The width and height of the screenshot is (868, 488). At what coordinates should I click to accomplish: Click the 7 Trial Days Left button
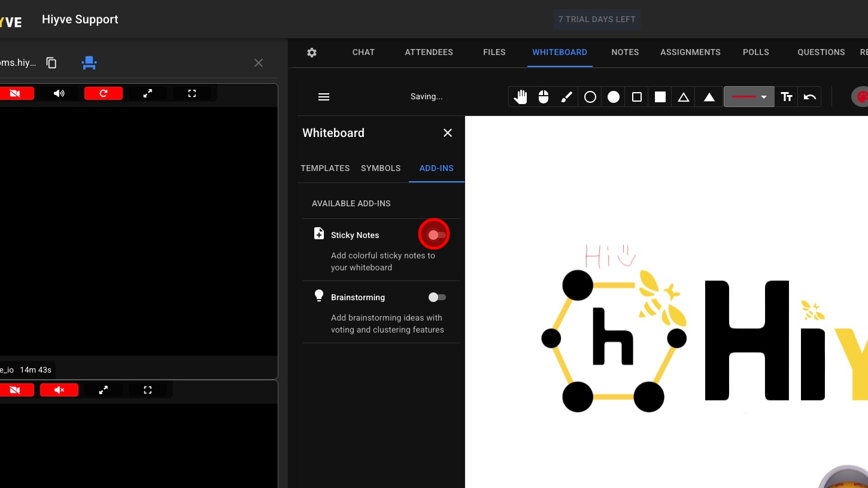597,19
